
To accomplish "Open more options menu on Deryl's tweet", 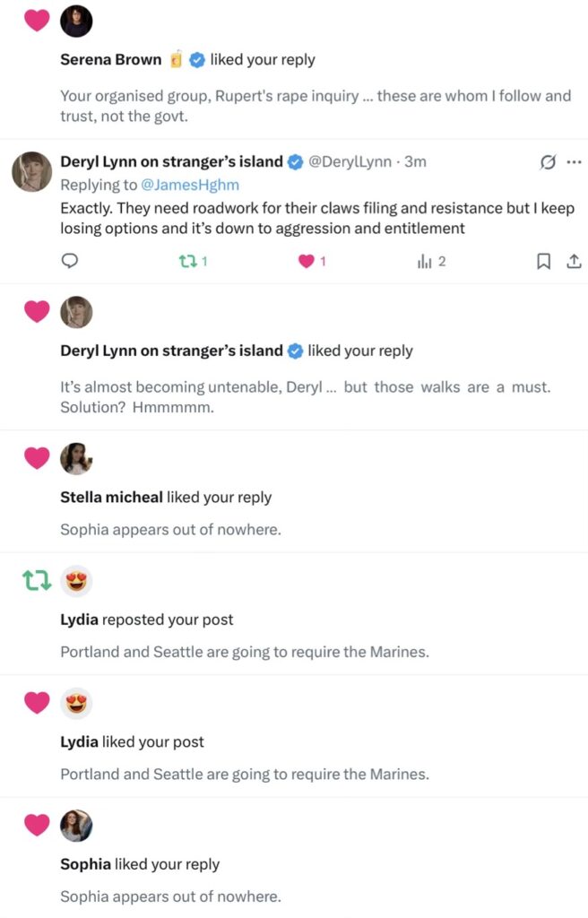I will pyautogui.click(x=574, y=162).
